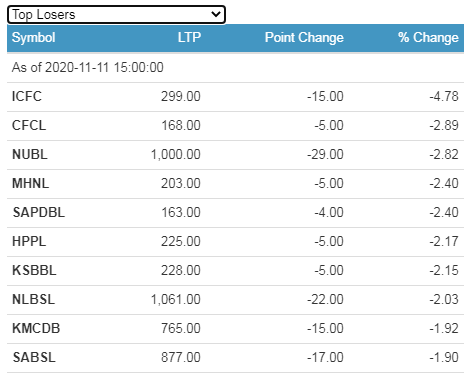Open the MHNL stock symbol
This screenshot has width=467, height=379.
[30, 184]
